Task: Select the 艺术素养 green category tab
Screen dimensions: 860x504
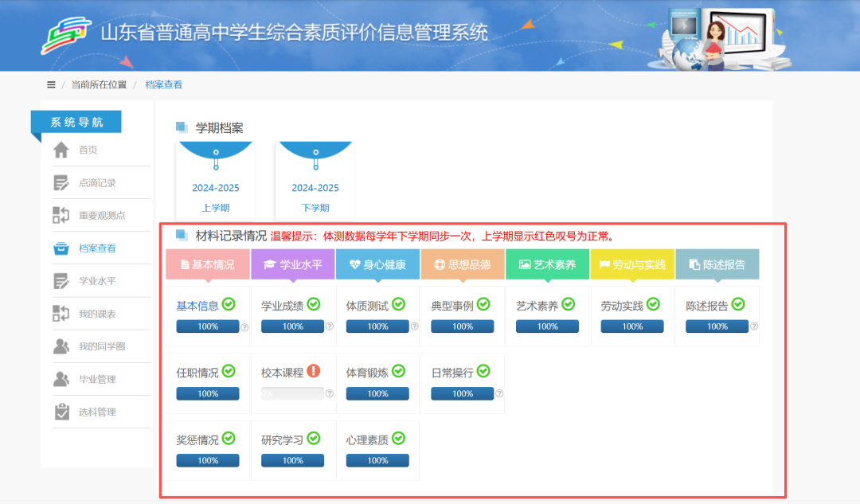Action: tap(547, 264)
